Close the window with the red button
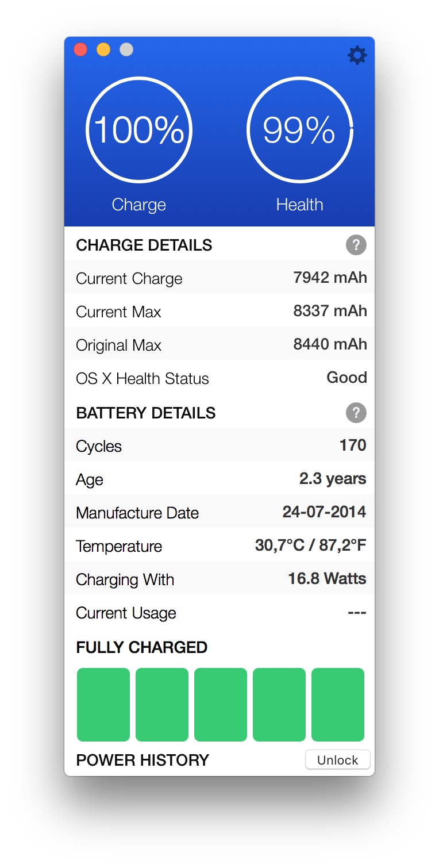 point(81,50)
